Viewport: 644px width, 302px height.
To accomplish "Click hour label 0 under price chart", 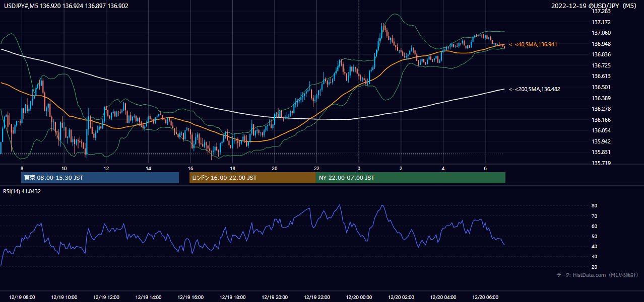I will tap(359, 168).
